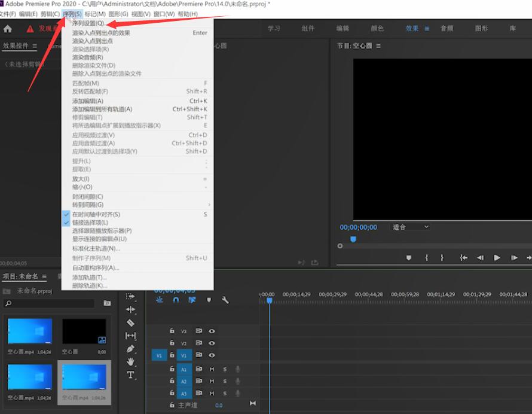532x414 pixels.
Task: Click Mark In in Program monitor
Action: [x=426, y=258]
